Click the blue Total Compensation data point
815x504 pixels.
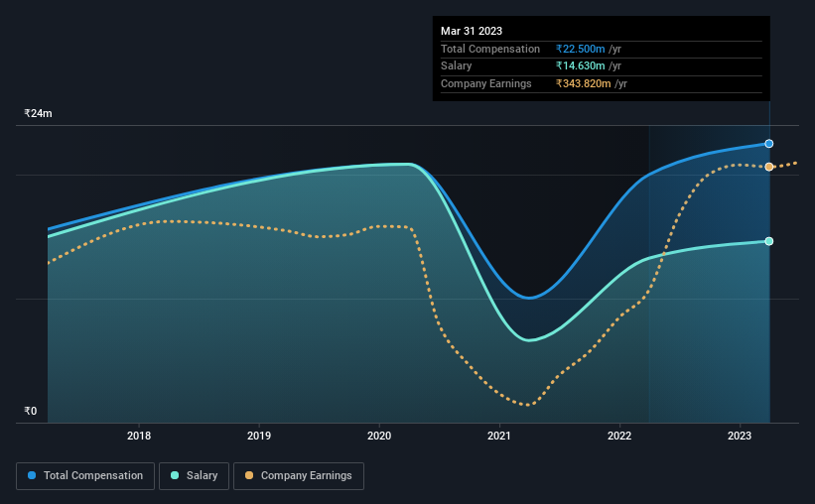pyautogui.click(x=768, y=144)
